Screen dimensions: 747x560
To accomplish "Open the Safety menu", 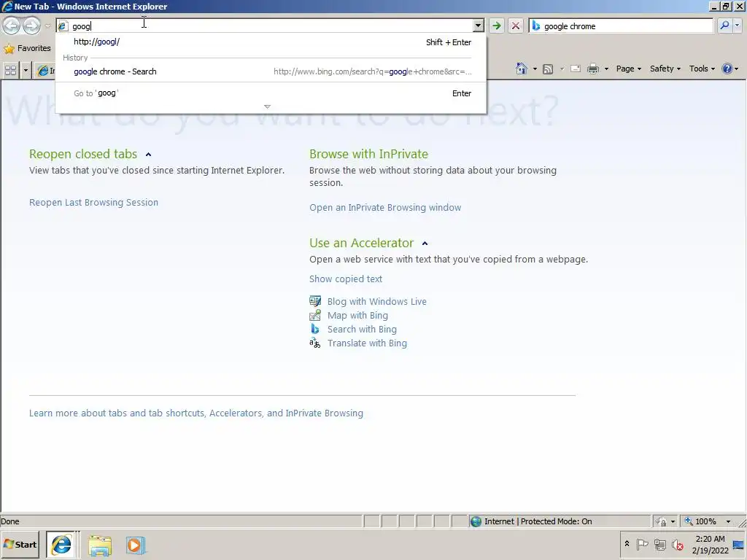I will pyautogui.click(x=665, y=69).
